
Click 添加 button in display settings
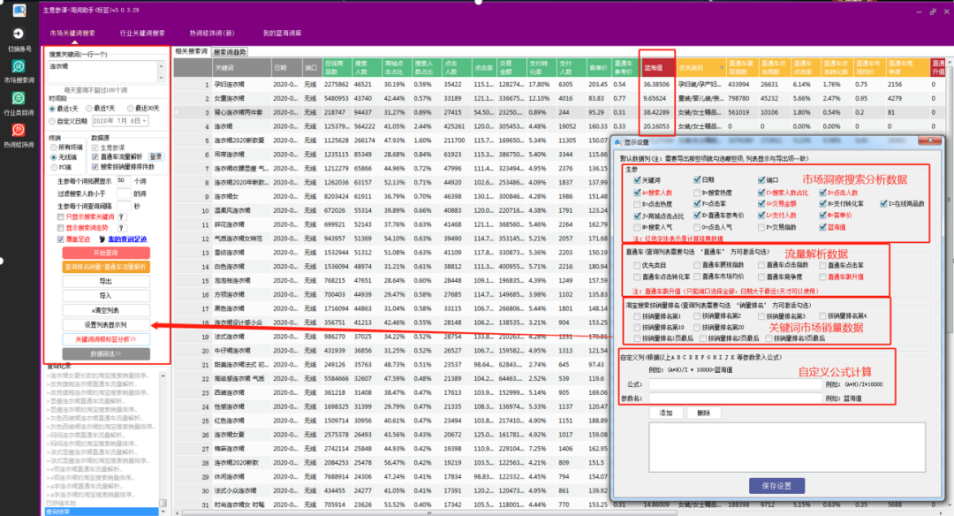pyautogui.click(x=666, y=413)
